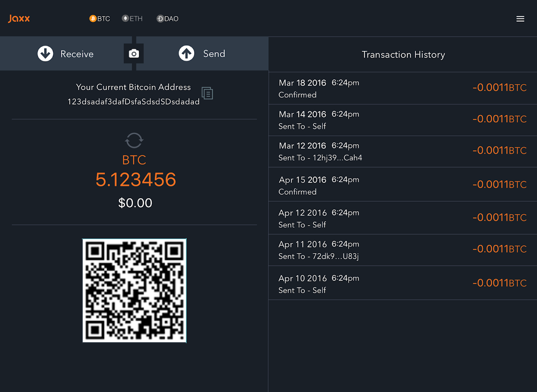Screen dimensions: 537x392
Task: Click 'Your Current Bitcoin Address' label
Action: tap(133, 87)
